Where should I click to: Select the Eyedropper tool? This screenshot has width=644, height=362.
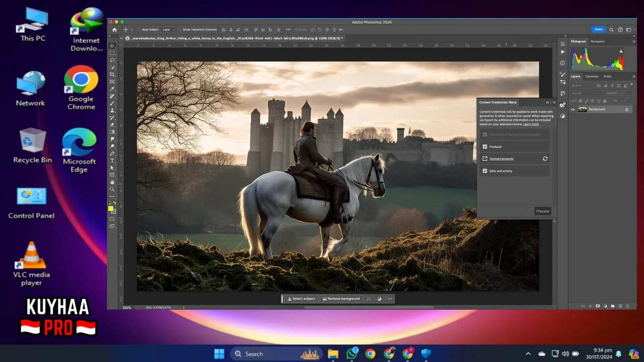coord(112,88)
